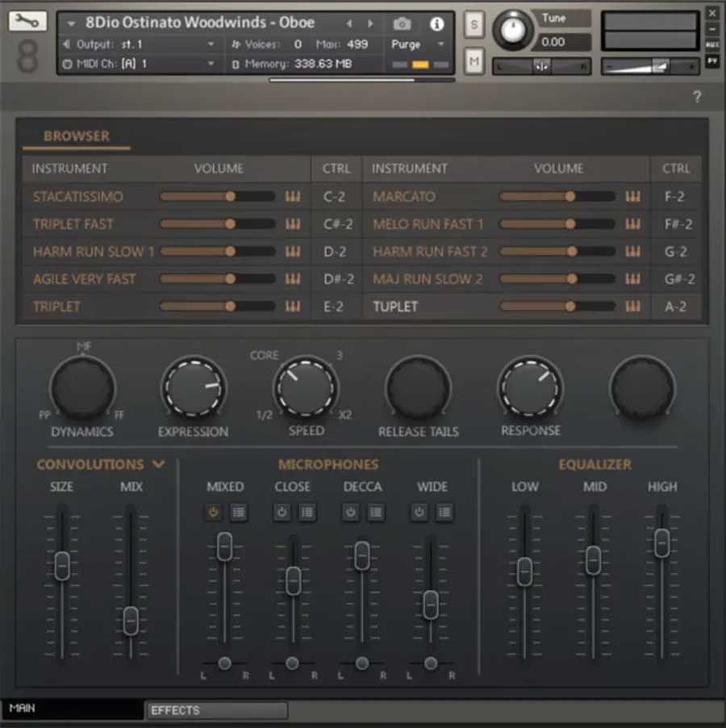Select the MELO RUN FAST 1 articulation
This screenshot has width=726, height=728.
click(x=428, y=224)
